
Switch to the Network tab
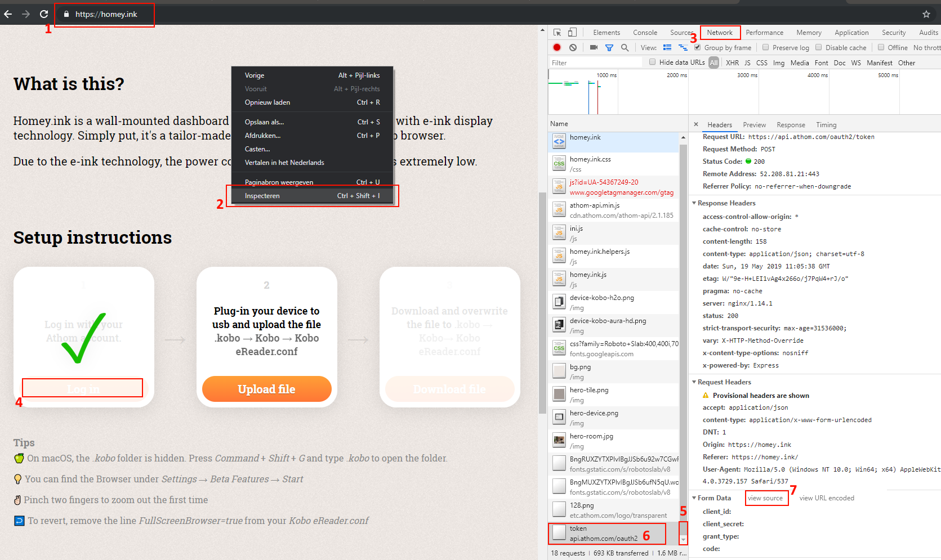[720, 33]
